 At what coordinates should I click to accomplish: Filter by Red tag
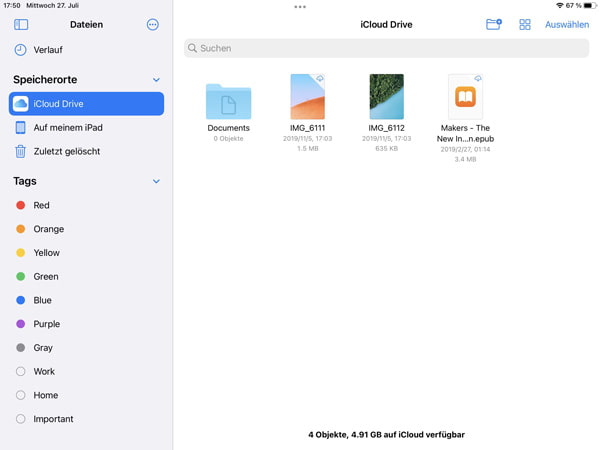[x=86, y=205]
